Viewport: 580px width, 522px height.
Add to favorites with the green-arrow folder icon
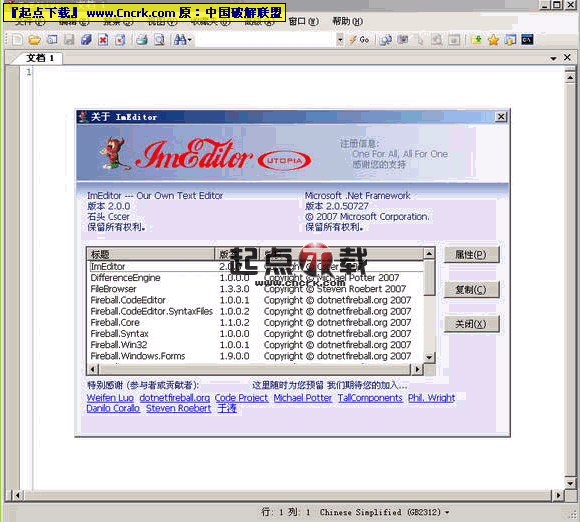[476, 40]
